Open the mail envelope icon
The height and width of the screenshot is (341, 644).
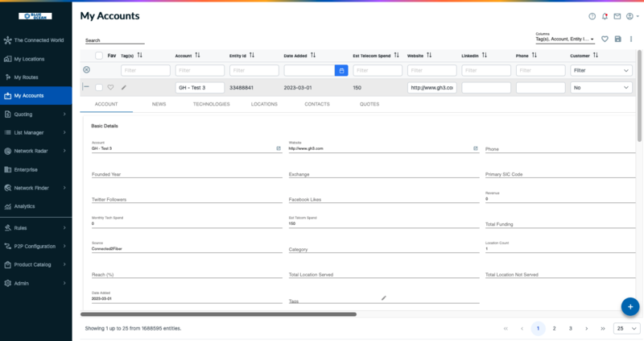[x=617, y=16]
